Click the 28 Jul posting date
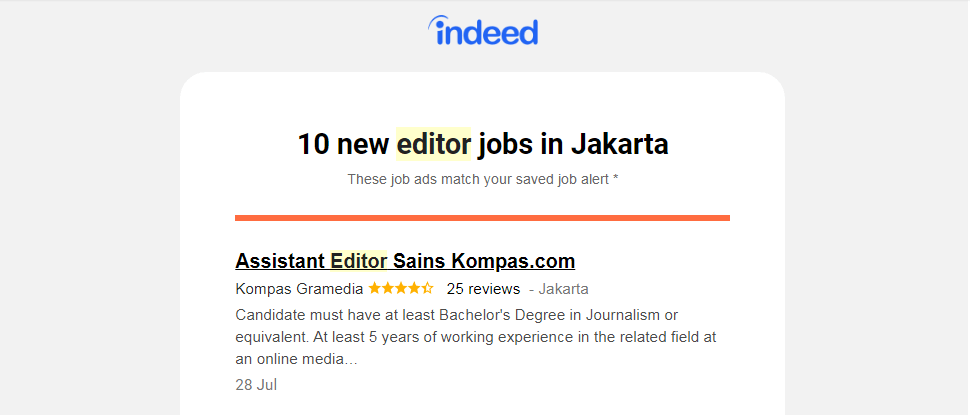The image size is (970, 415). (x=256, y=384)
